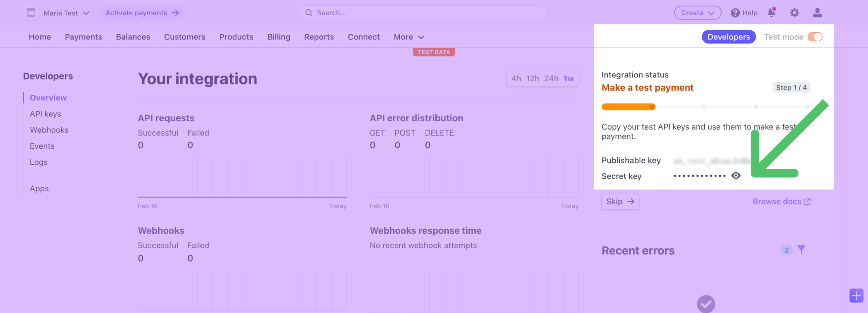Click the integration status progress bar
868x313 pixels.
706,107
